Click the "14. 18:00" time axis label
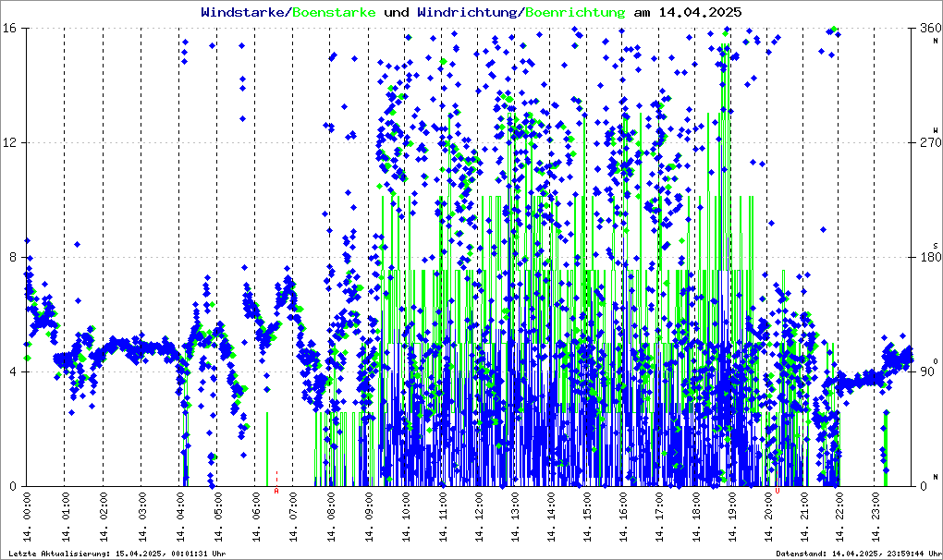Image resolution: width=943 pixels, height=560 pixels. 696,517
